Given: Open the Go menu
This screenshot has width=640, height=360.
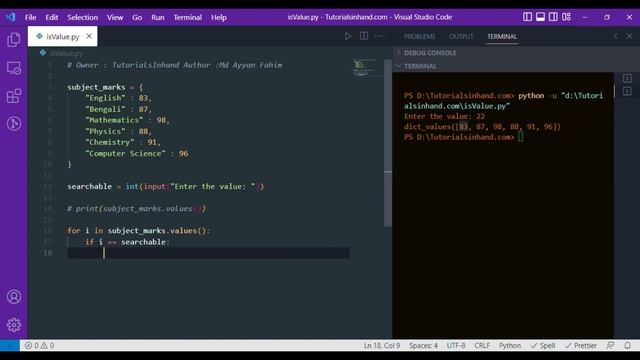Looking at the screenshot, I should pos(137,17).
